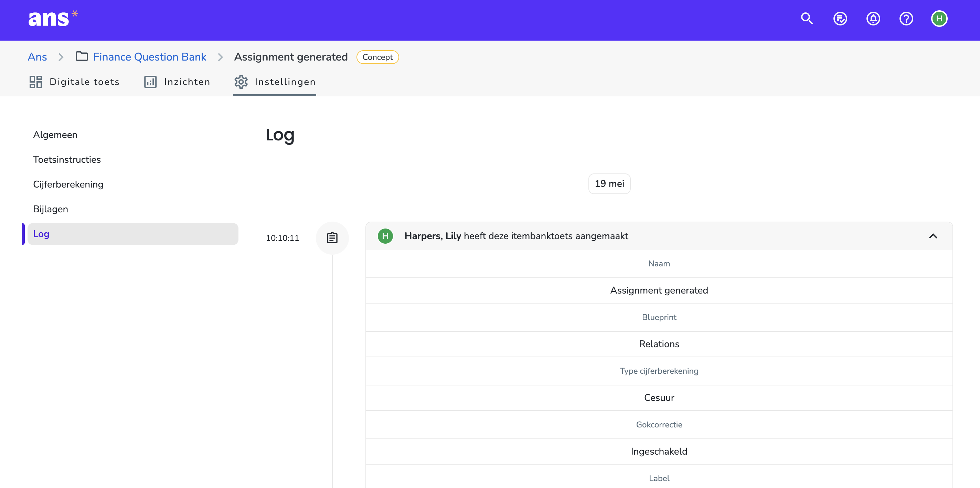Click the 19 mei date label
The width and height of the screenshot is (980, 488).
click(x=609, y=184)
